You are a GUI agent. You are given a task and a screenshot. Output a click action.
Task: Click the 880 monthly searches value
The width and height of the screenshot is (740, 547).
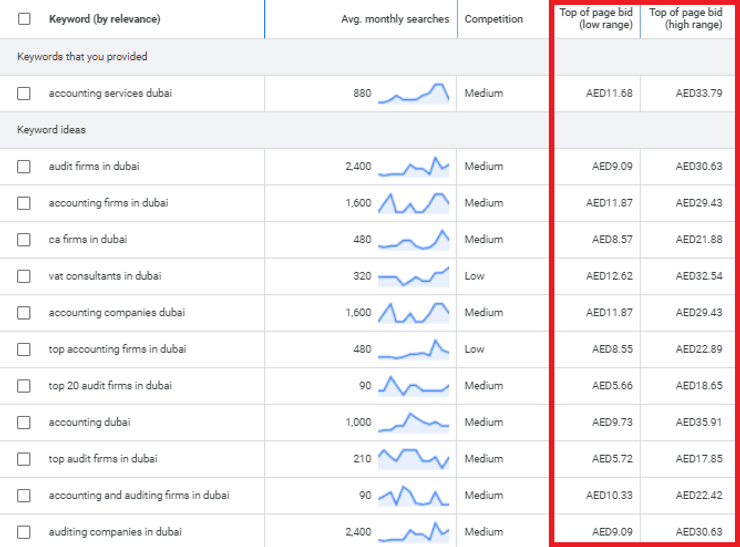coord(362,93)
